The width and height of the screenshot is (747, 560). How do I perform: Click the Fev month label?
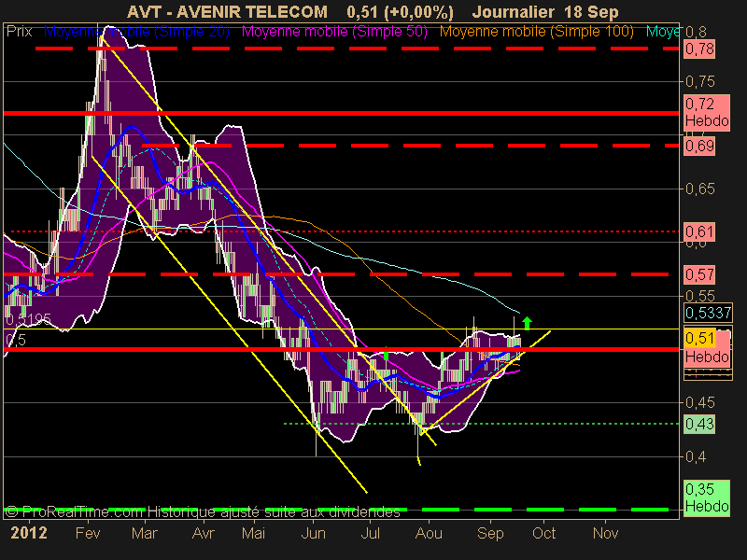[x=88, y=533]
